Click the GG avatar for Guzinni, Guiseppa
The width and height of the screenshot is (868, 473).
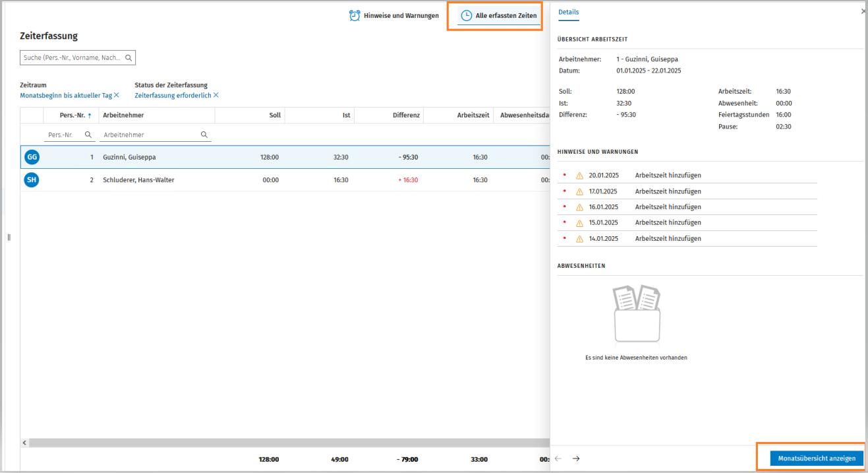[32, 157]
